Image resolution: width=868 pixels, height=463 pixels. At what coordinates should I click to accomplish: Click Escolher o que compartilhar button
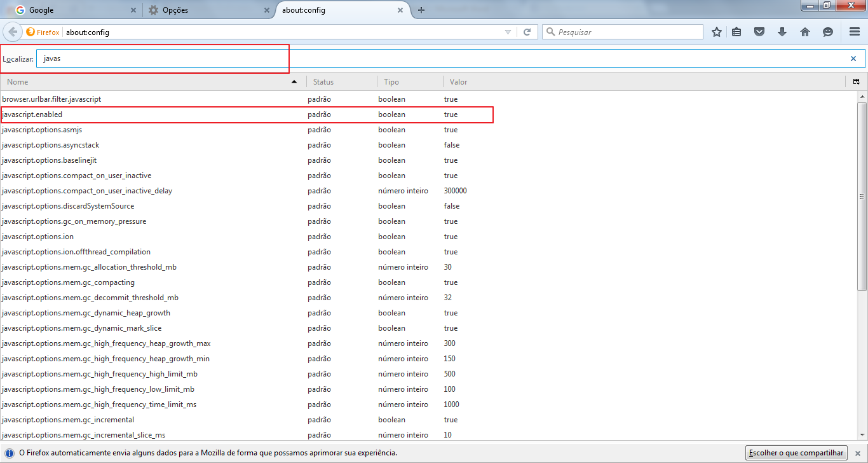pyautogui.click(x=796, y=453)
